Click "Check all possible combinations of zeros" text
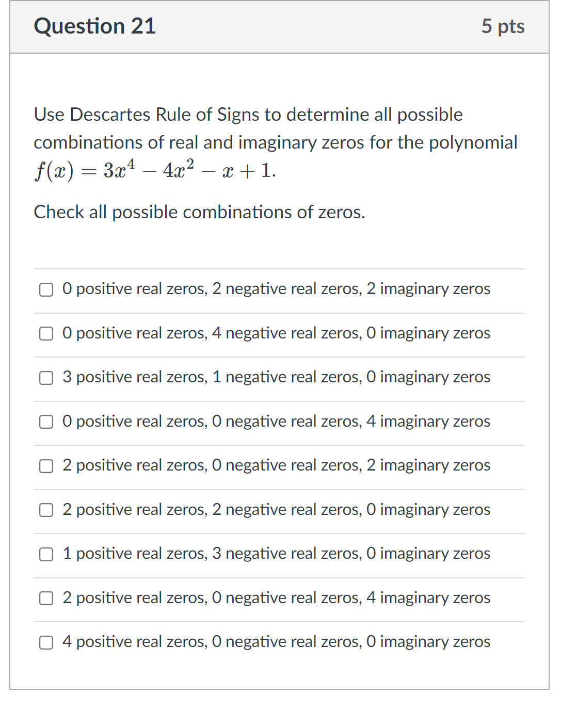The image size is (577, 728). pyautogui.click(x=200, y=212)
